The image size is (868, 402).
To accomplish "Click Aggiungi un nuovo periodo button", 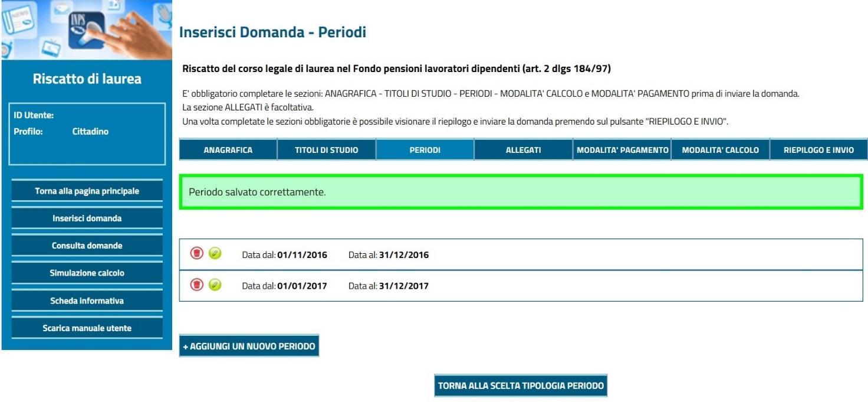I will click(x=249, y=346).
